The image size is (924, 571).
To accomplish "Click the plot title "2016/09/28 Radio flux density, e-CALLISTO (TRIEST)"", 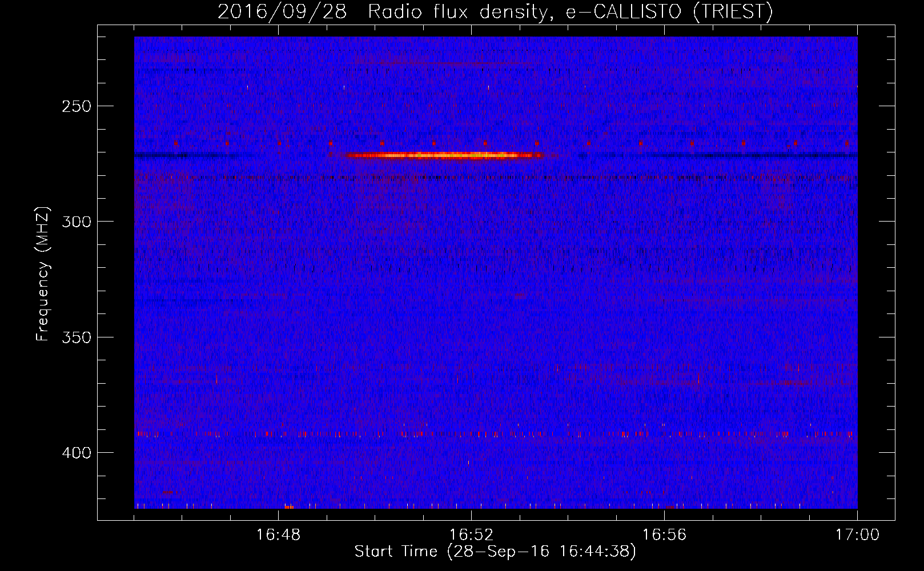I will [495, 11].
